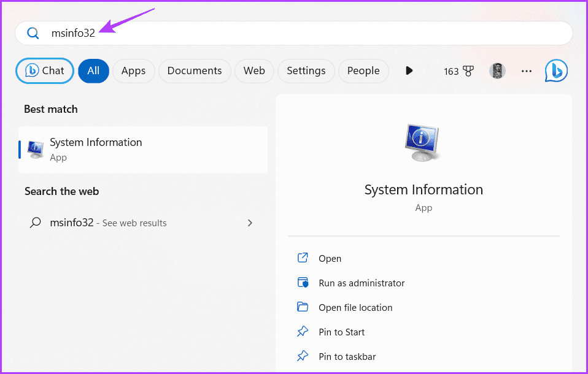Show more filter tabs with the arrow

coord(409,71)
